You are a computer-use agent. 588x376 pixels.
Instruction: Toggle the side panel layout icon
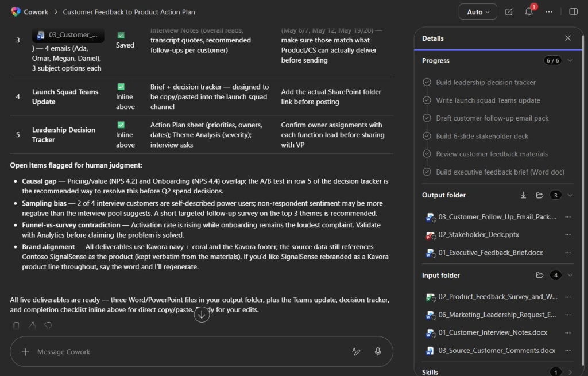573,11
